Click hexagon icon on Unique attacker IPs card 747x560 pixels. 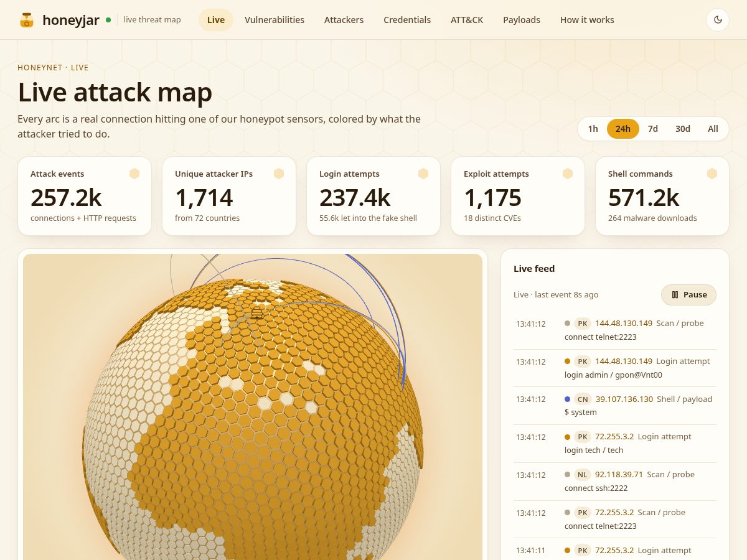pos(279,174)
